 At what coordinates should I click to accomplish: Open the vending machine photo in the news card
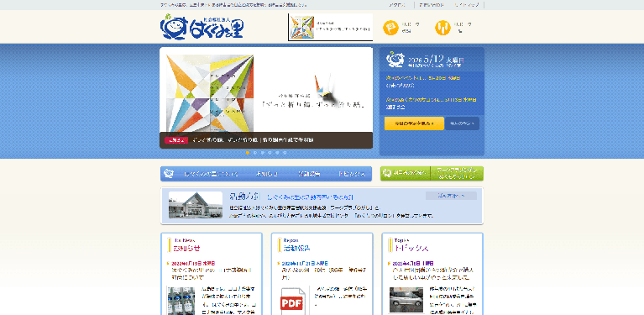(x=181, y=301)
